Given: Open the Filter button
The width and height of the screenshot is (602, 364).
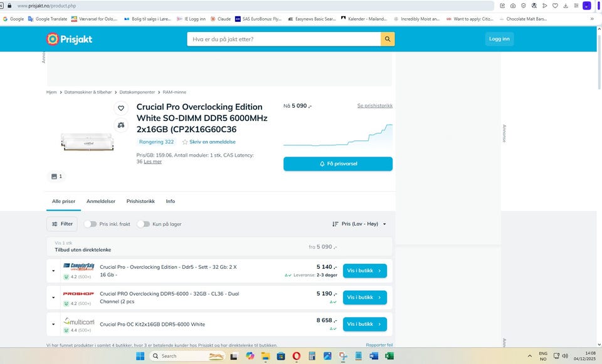Looking at the screenshot, I should point(62,224).
